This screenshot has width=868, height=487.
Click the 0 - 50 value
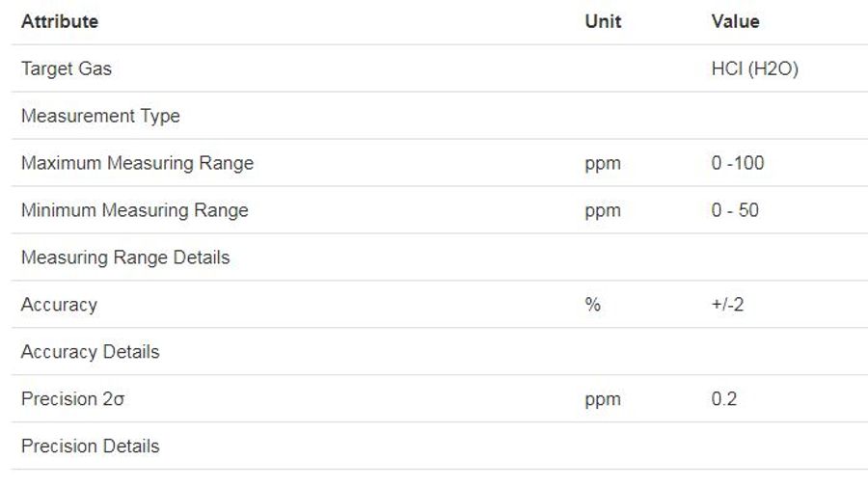[735, 210]
